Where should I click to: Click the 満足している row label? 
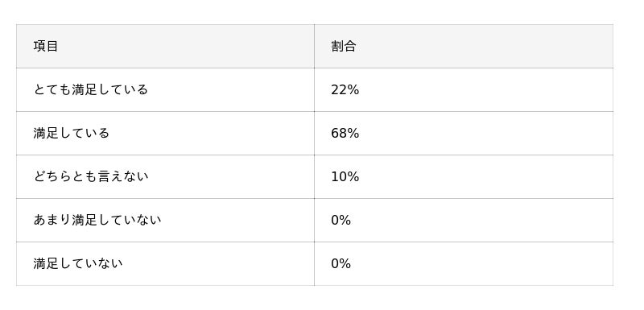tap(71, 133)
